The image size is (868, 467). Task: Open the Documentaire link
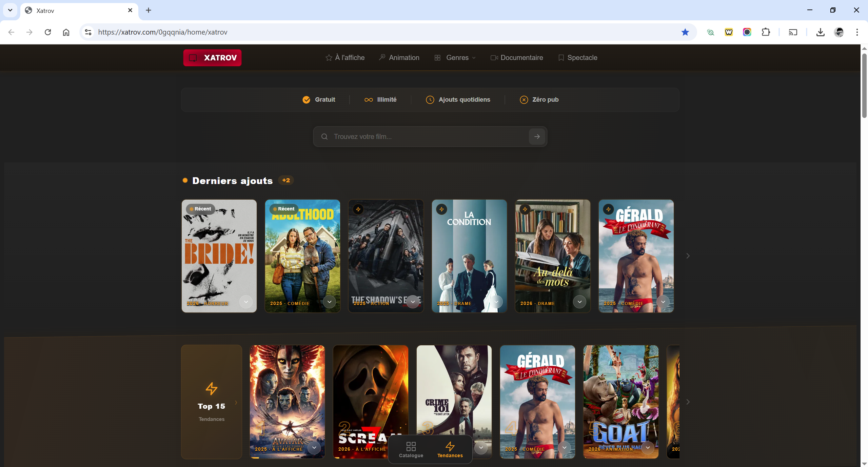point(517,58)
